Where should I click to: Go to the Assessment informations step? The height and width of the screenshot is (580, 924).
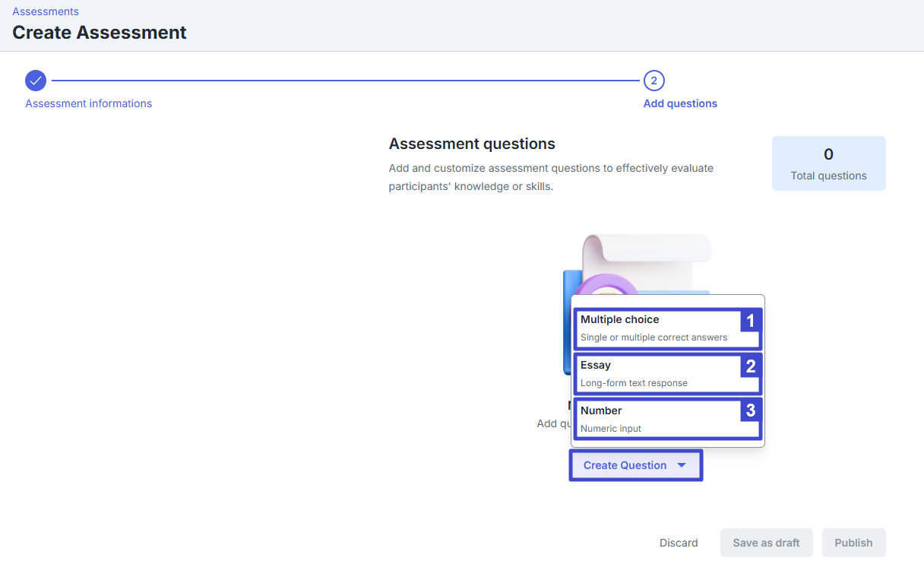click(x=88, y=103)
